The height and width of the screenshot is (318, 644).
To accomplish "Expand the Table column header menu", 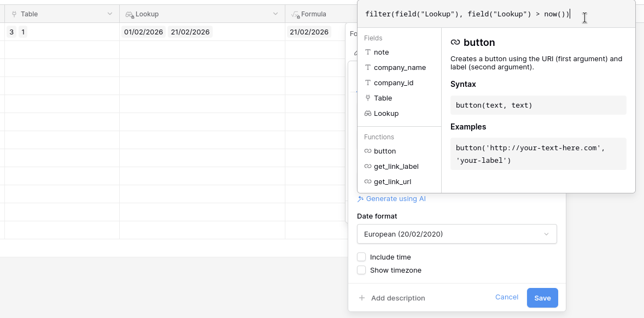I will [110, 14].
